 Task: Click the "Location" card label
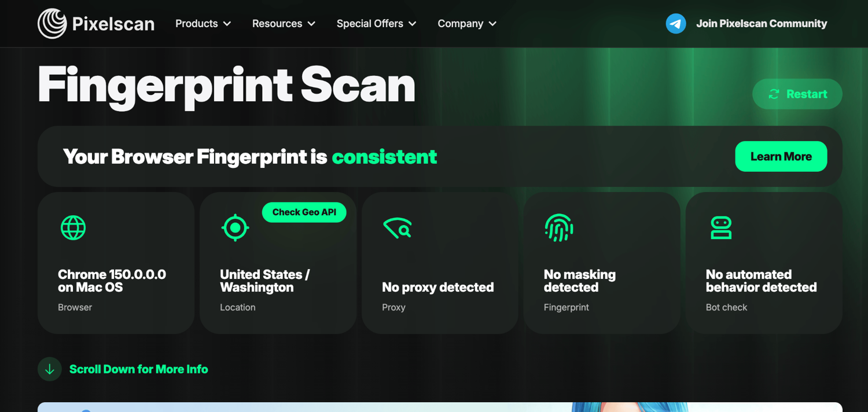pos(238,307)
